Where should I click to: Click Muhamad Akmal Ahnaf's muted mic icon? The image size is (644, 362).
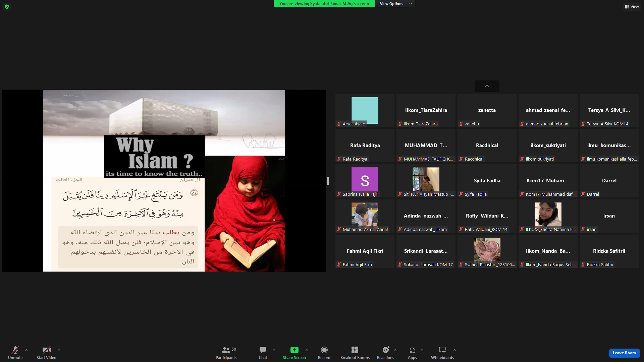click(339, 229)
